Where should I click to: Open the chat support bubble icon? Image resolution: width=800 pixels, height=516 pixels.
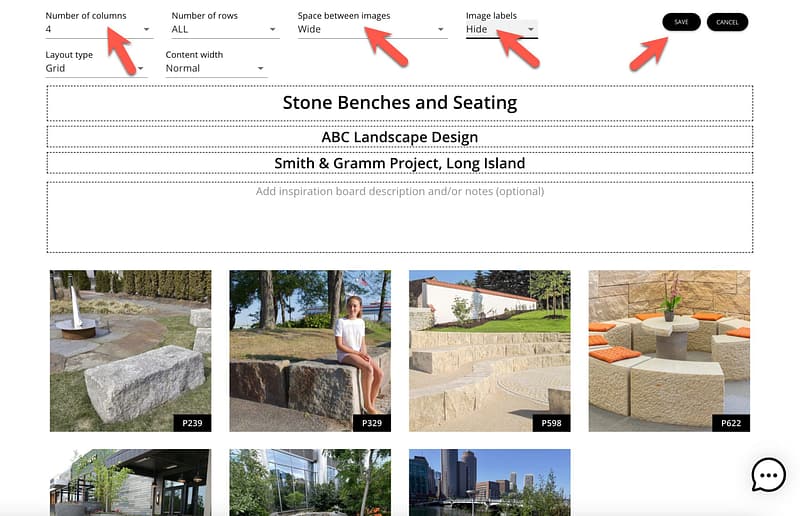(768, 475)
